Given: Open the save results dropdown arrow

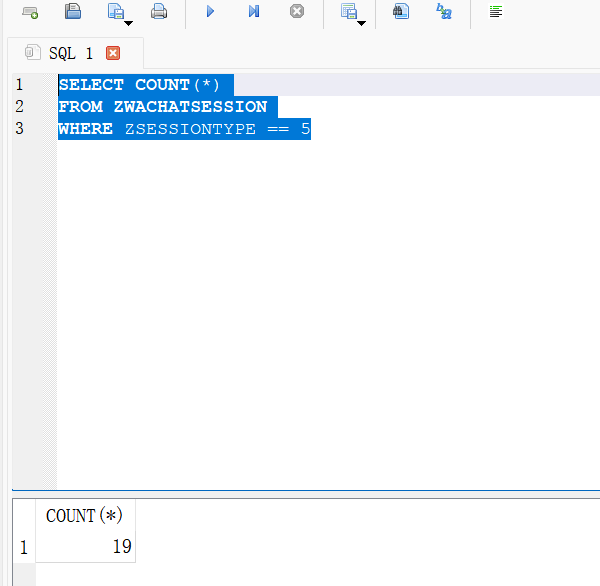Looking at the screenshot, I should pos(362,23).
